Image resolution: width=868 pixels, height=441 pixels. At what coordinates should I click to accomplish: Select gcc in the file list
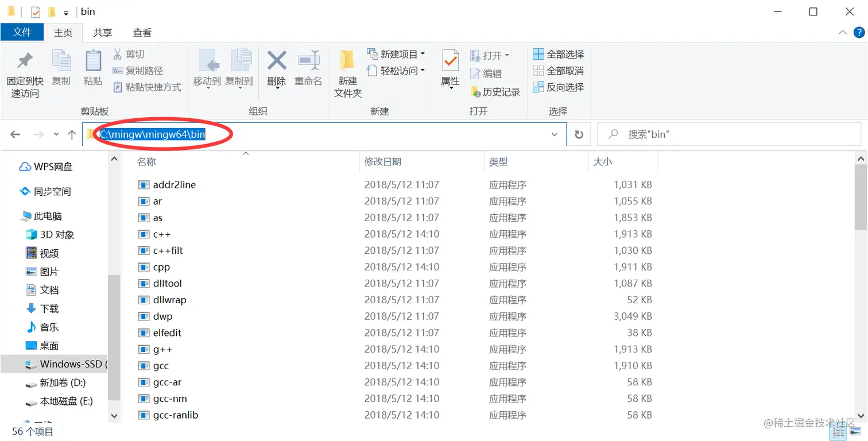click(x=161, y=365)
